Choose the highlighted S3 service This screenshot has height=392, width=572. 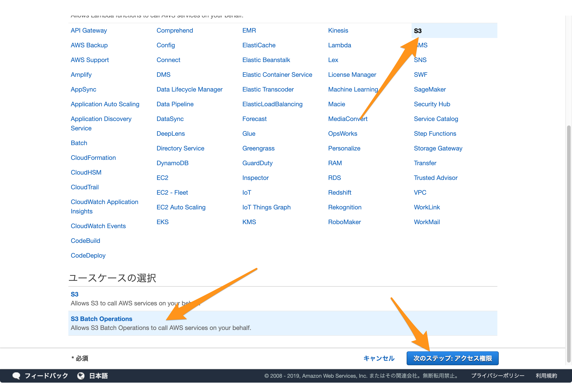click(454, 31)
